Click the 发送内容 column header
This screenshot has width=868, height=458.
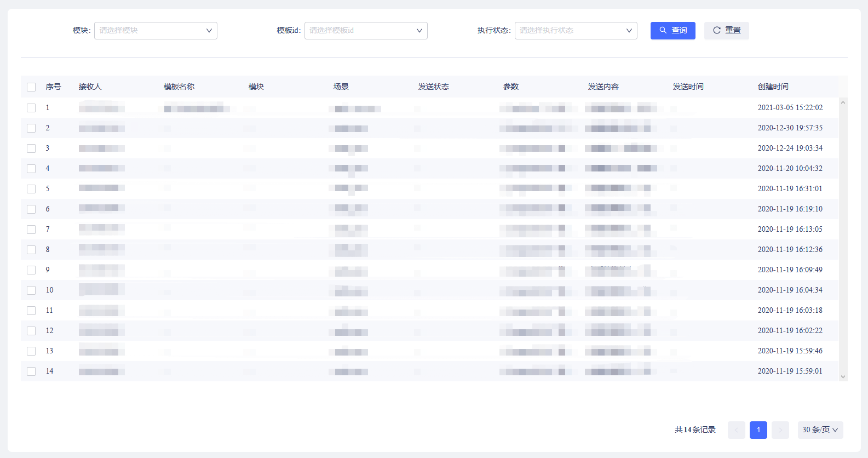603,87
